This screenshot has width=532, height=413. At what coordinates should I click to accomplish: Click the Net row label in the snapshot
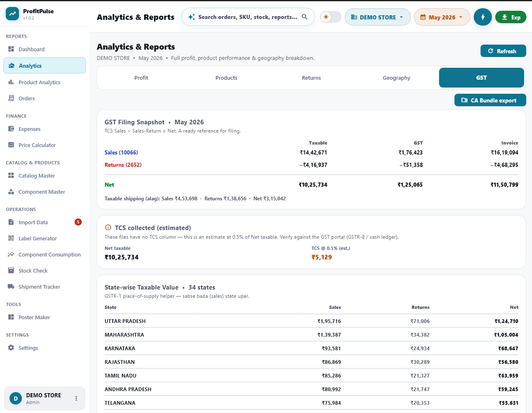pyautogui.click(x=109, y=185)
